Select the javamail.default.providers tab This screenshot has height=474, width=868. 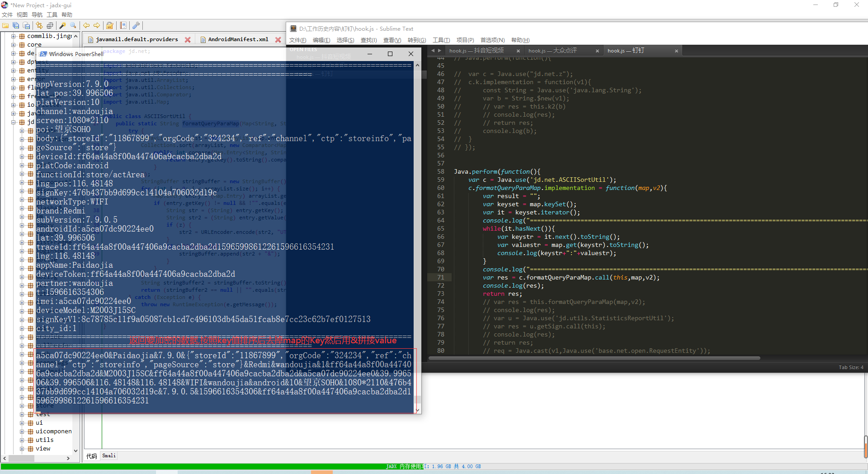[137, 39]
